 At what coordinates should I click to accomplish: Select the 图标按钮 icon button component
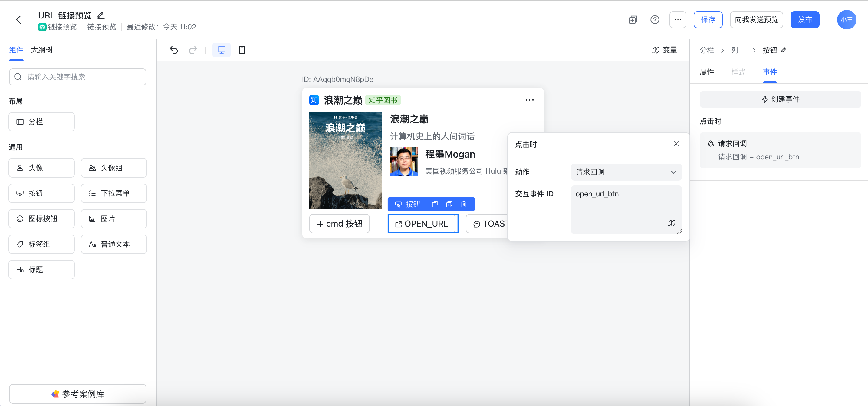click(x=41, y=219)
